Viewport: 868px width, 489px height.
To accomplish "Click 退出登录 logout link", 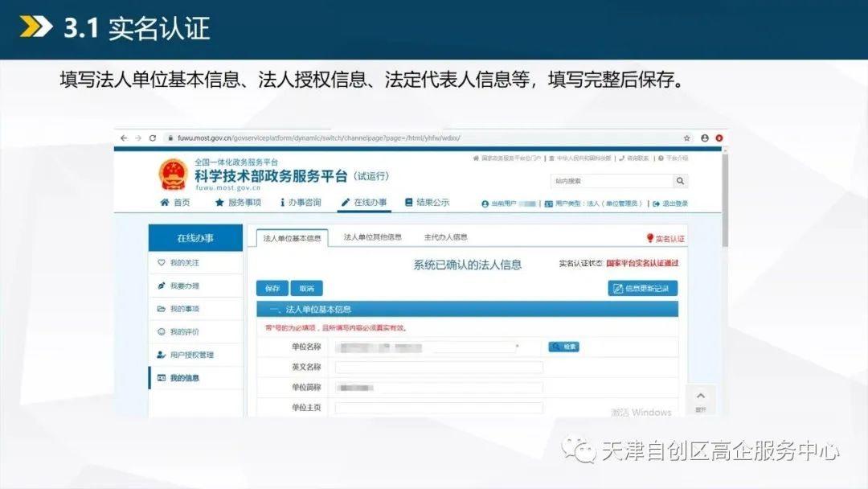I will pos(670,203).
